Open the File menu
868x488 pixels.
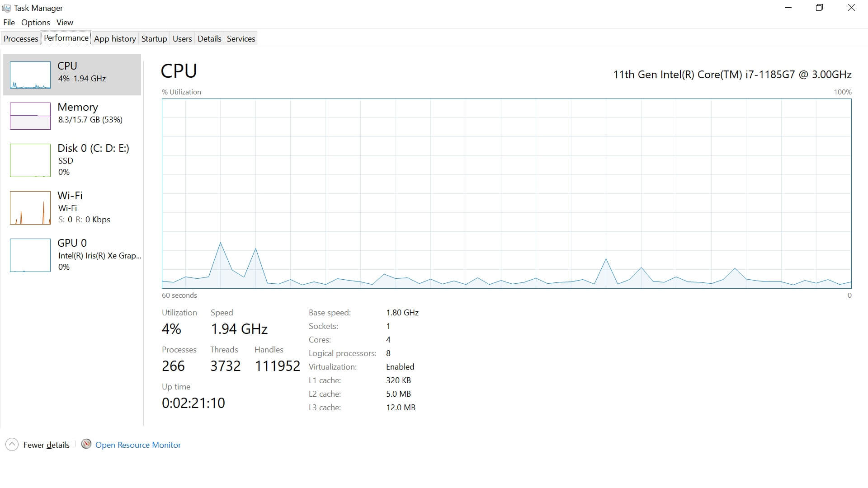point(9,23)
